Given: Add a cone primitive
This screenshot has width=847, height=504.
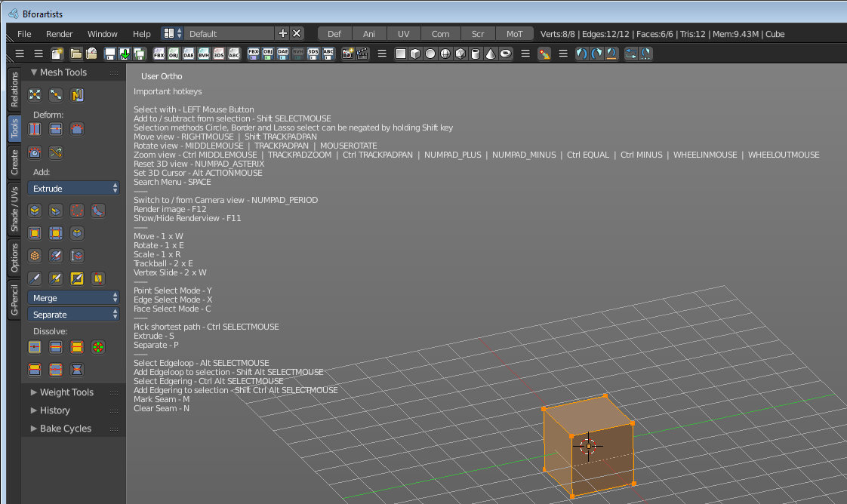Looking at the screenshot, I should coord(491,54).
